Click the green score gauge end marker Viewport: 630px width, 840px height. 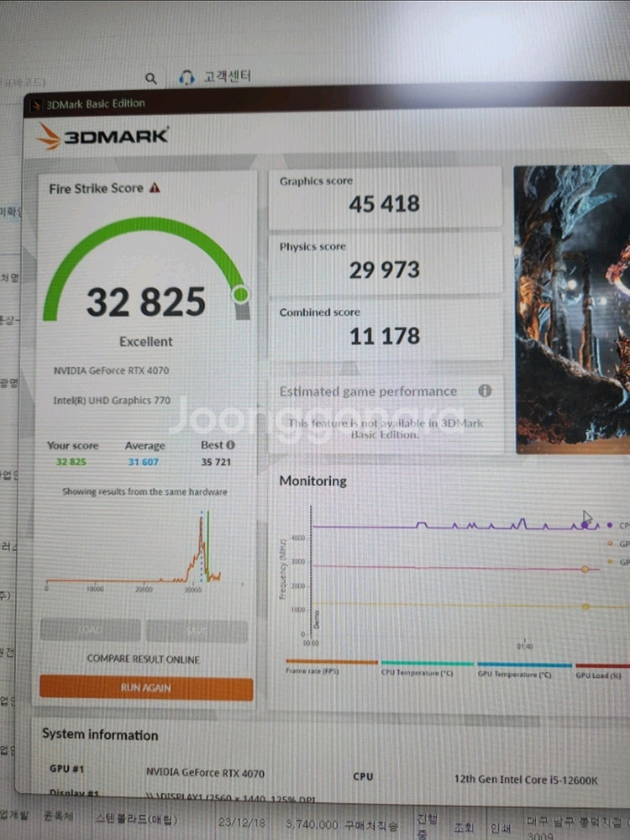[x=241, y=294]
